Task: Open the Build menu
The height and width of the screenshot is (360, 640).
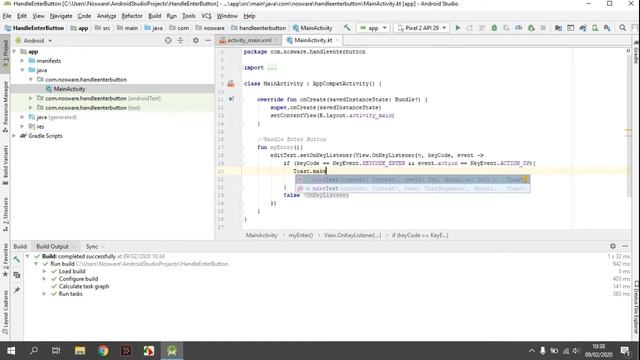Action: coord(154,16)
